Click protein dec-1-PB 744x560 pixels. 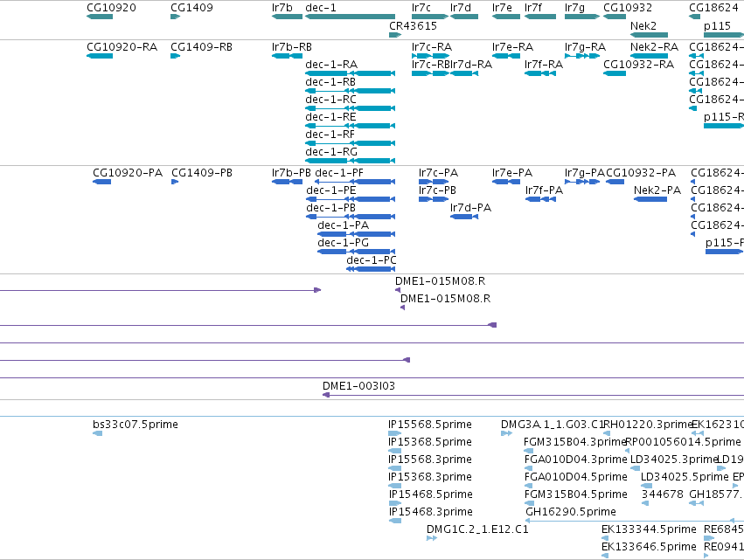click(x=351, y=217)
